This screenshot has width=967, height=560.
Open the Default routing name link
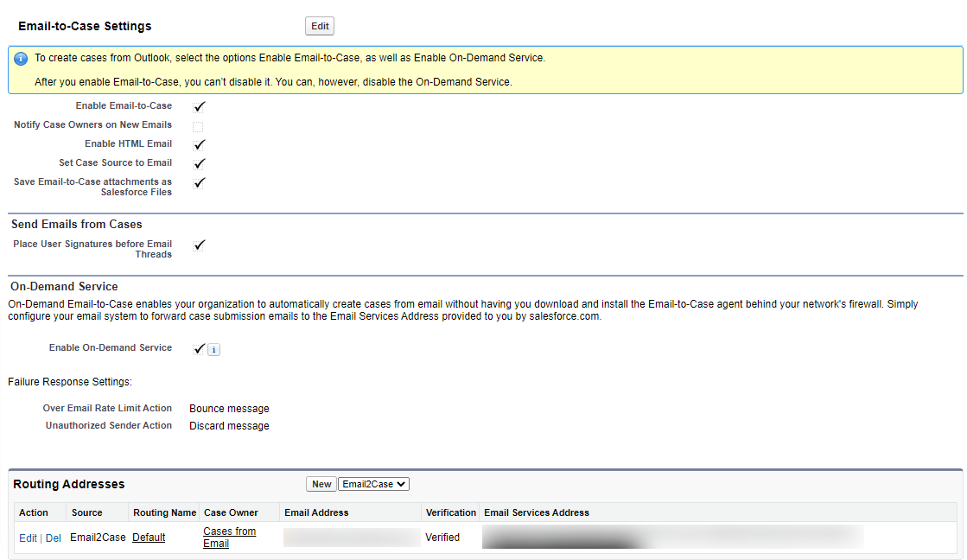tap(149, 538)
